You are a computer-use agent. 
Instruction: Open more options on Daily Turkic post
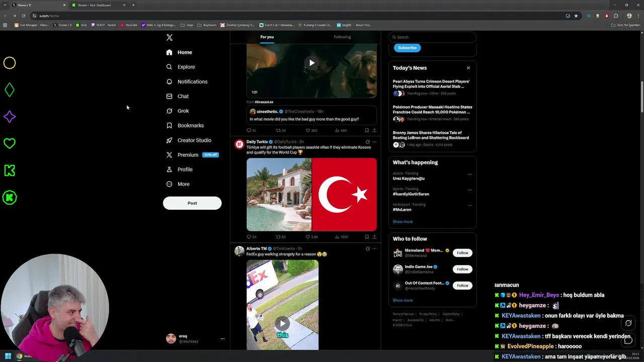point(374,142)
